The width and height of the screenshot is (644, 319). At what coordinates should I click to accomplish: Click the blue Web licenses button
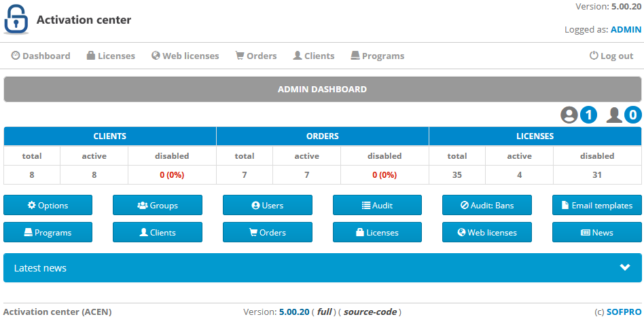coord(487,232)
